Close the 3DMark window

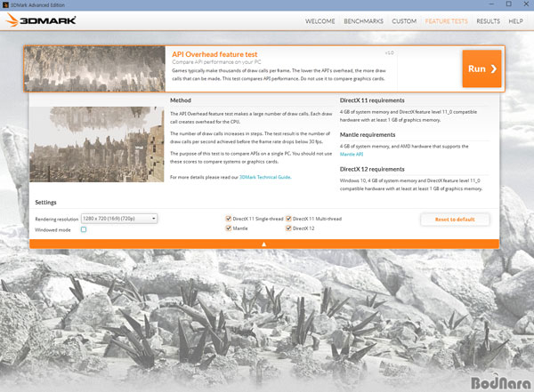click(526, 4)
